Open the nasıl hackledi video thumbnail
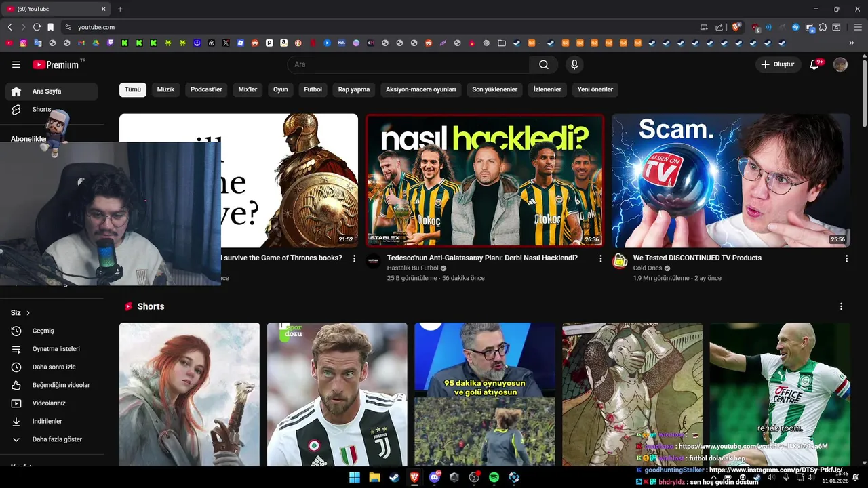Viewport: 868px width, 488px height. tap(485, 180)
